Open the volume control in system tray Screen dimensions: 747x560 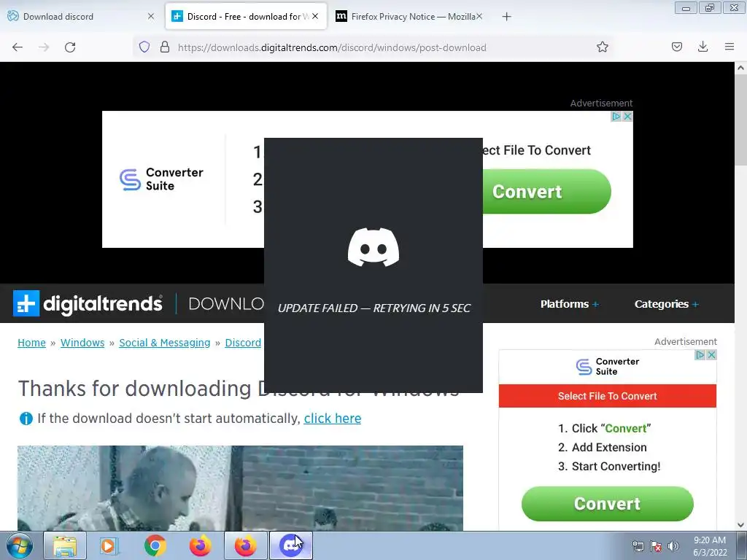click(673, 546)
